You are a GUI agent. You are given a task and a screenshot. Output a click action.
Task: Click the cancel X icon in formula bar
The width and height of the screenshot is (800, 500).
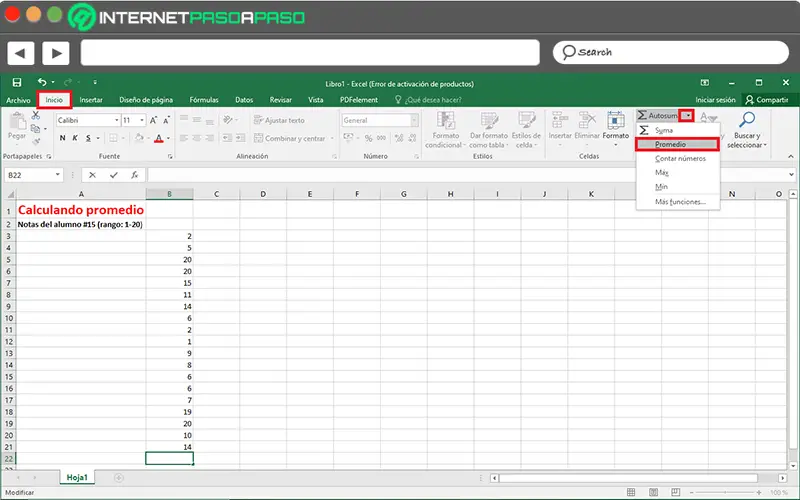coord(92,175)
